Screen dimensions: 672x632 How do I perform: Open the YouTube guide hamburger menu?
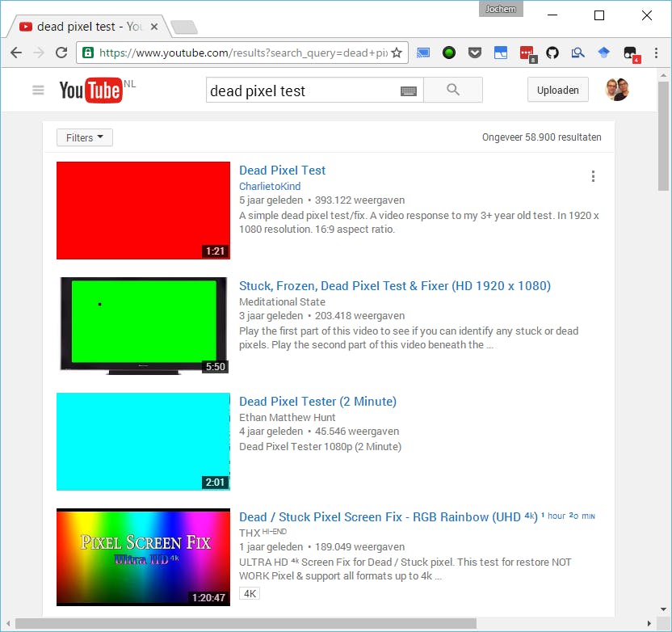37,90
